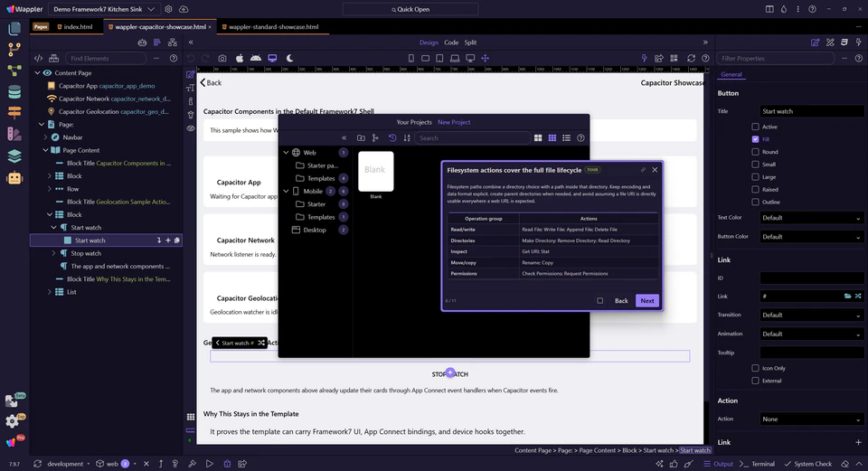Viewport: 868px width, 471px height.
Task: Switch to Split view
Action: pyautogui.click(x=470, y=42)
